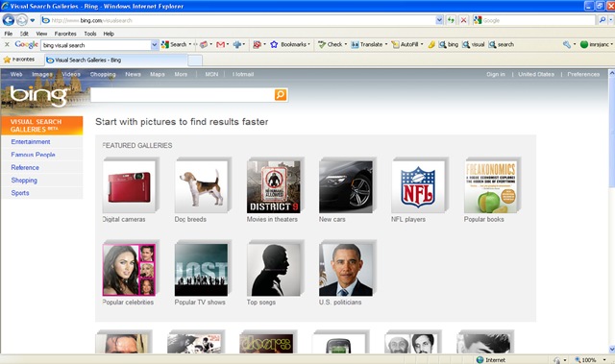This screenshot has width=615, height=364.
Task: Open the Shopping sidebar category
Action: tap(24, 181)
